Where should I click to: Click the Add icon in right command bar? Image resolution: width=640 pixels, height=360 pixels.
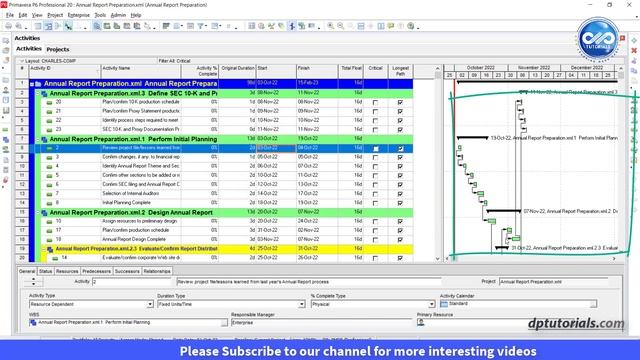tap(634, 41)
